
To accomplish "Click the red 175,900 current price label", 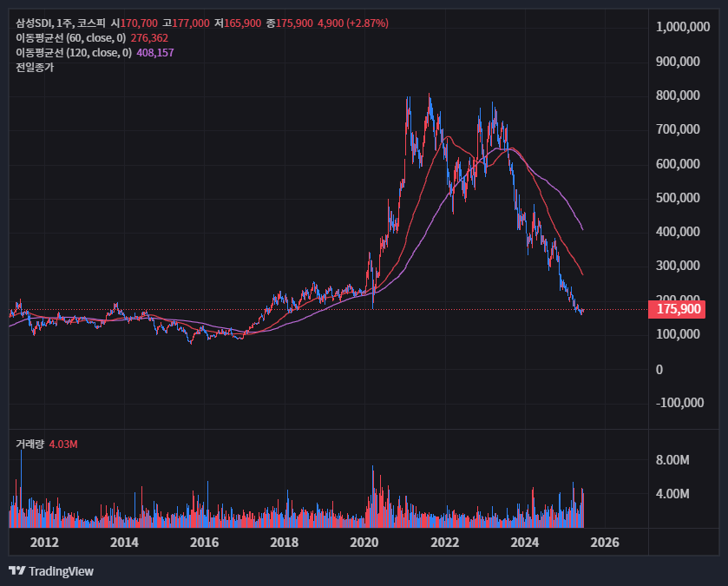I will point(677,309).
